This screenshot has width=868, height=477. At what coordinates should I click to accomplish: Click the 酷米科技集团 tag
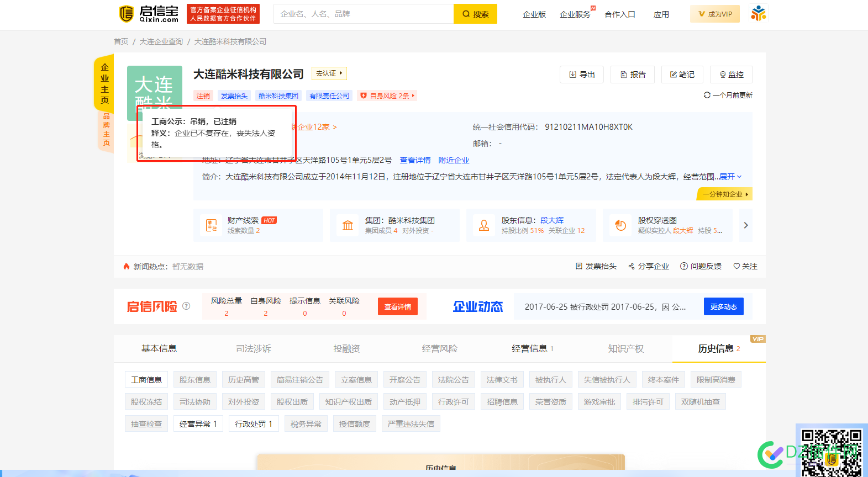coord(278,96)
